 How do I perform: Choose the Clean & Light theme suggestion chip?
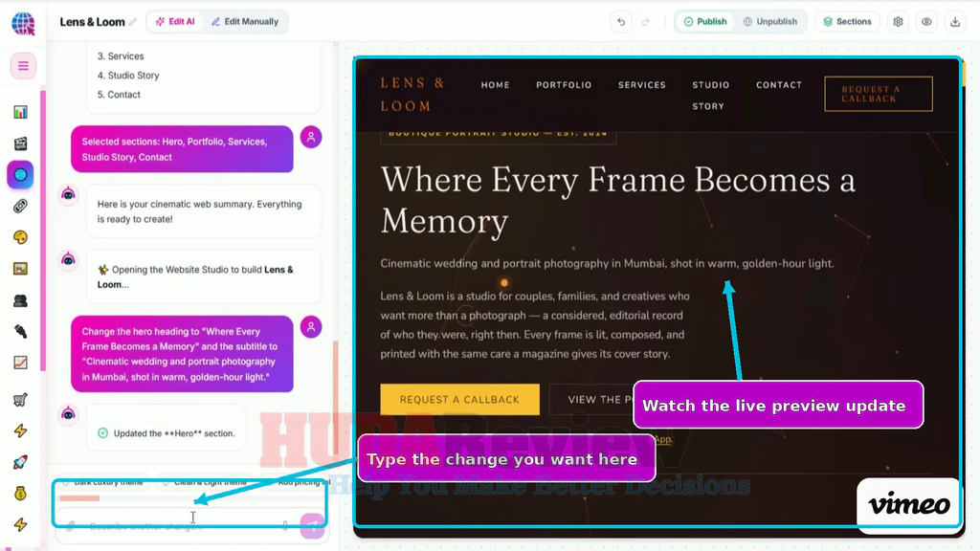coord(206,482)
